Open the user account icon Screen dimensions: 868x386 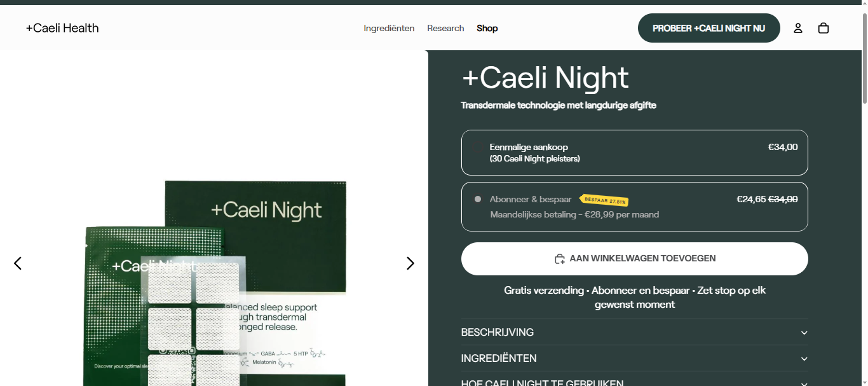(x=797, y=28)
